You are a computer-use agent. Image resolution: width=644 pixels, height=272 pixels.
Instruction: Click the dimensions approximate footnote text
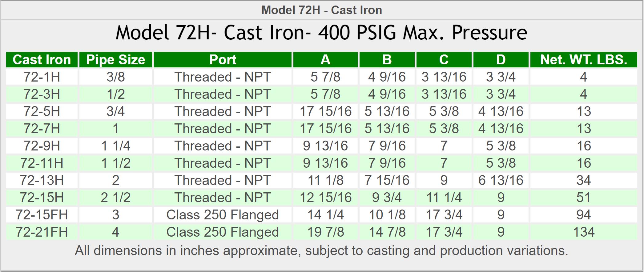(x=321, y=251)
